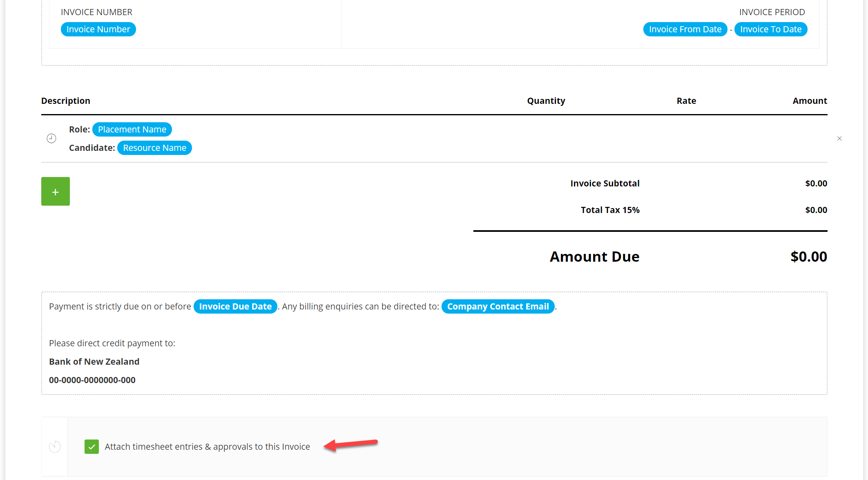Click the 'Please direct credit payment to' text

coord(112,343)
